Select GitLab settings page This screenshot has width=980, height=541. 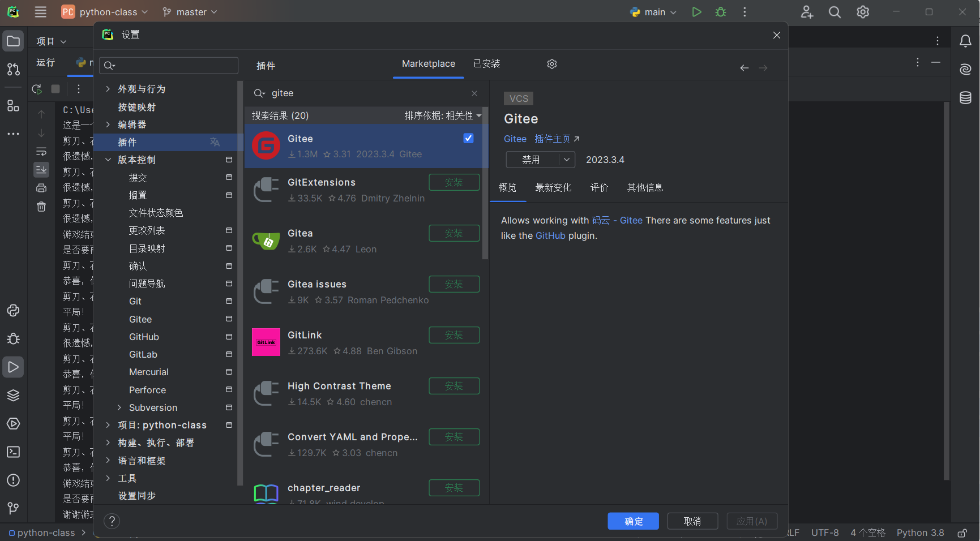tap(143, 354)
